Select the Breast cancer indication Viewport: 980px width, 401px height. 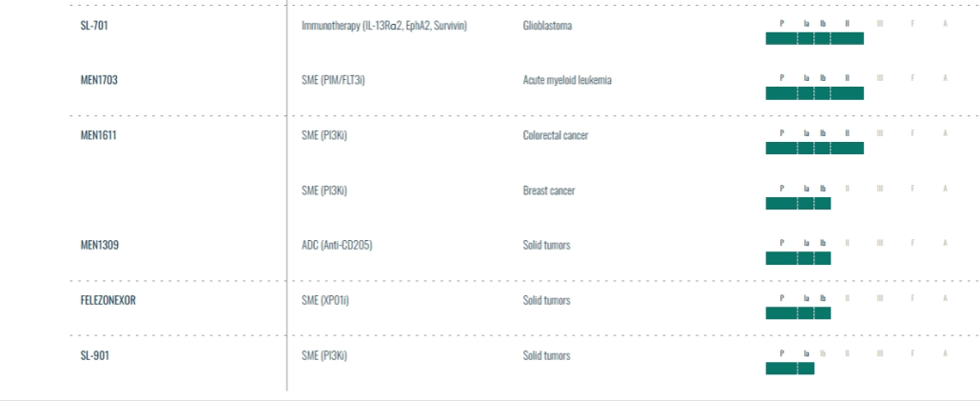pos(549,190)
